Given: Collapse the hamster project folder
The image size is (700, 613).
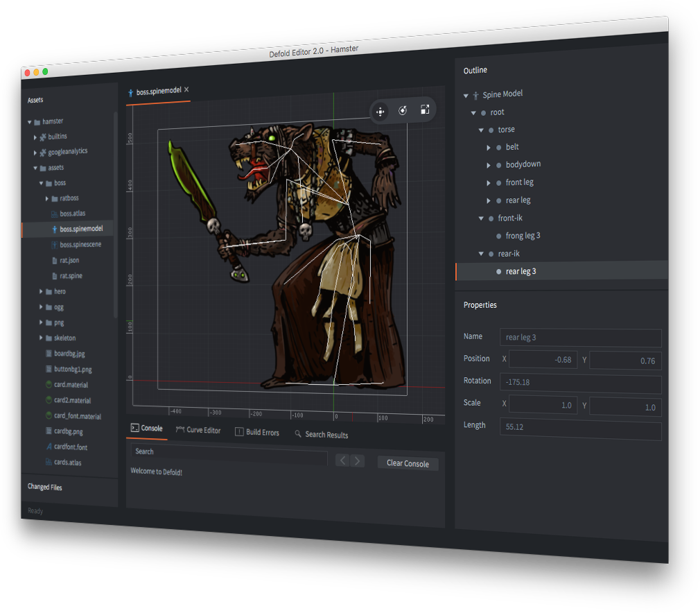Looking at the screenshot, I should coord(30,122).
